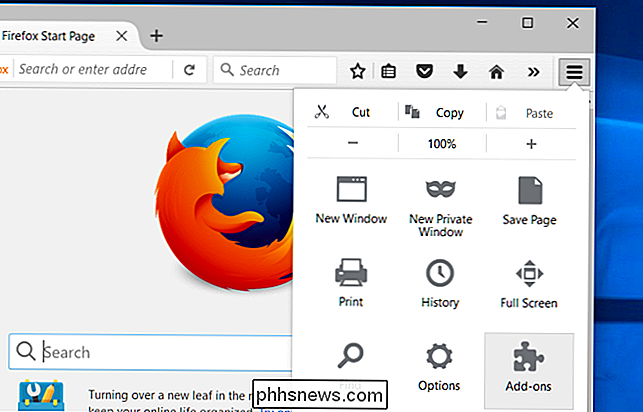Open a new tab with plus button

[x=156, y=36]
